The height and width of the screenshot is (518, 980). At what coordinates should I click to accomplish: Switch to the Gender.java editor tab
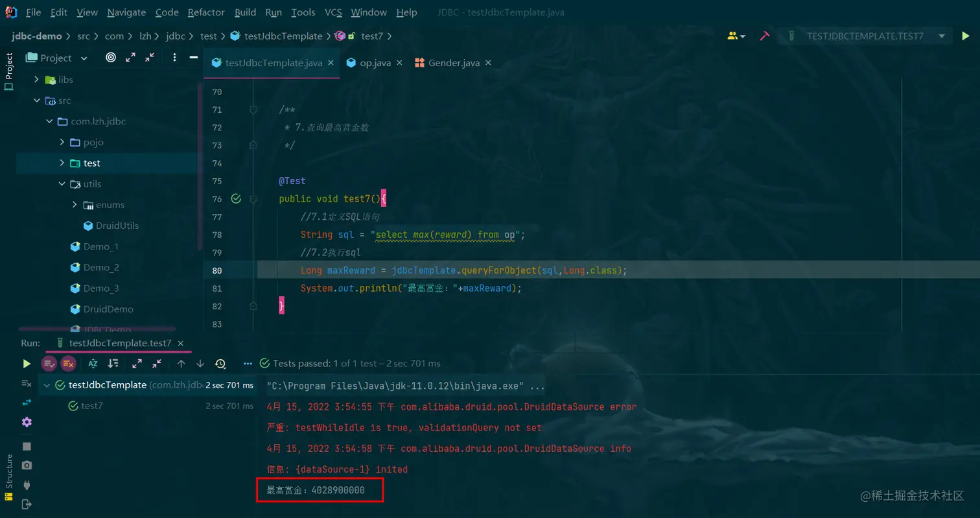tap(454, 63)
